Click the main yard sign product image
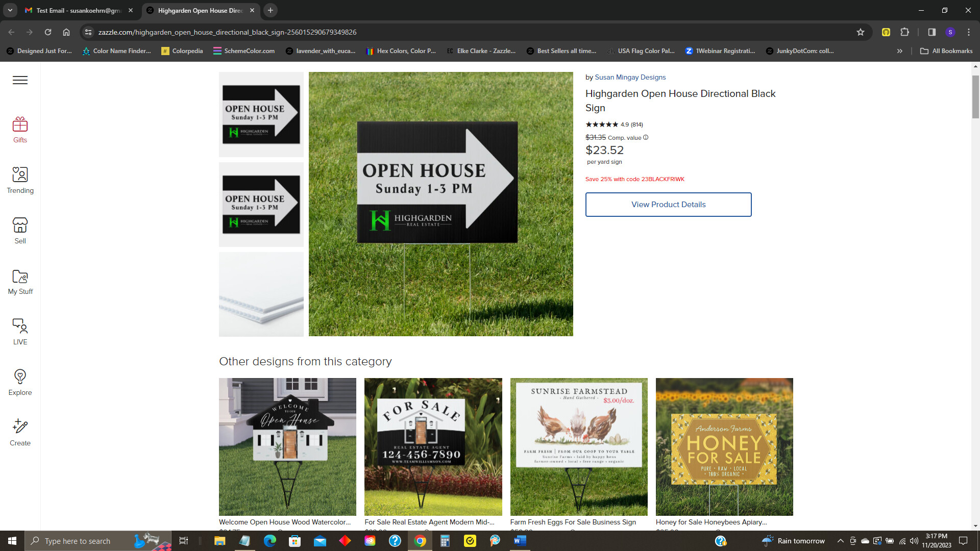This screenshot has width=980, height=551. click(441, 204)
